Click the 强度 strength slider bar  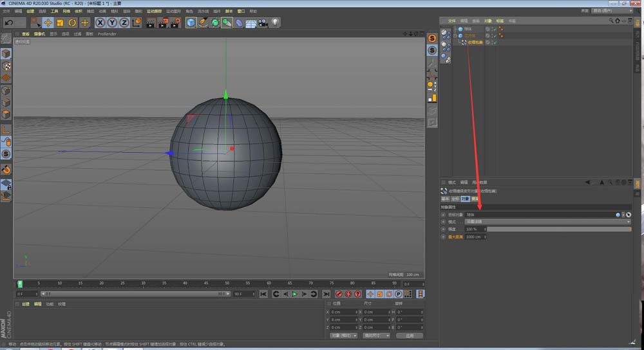558,229
